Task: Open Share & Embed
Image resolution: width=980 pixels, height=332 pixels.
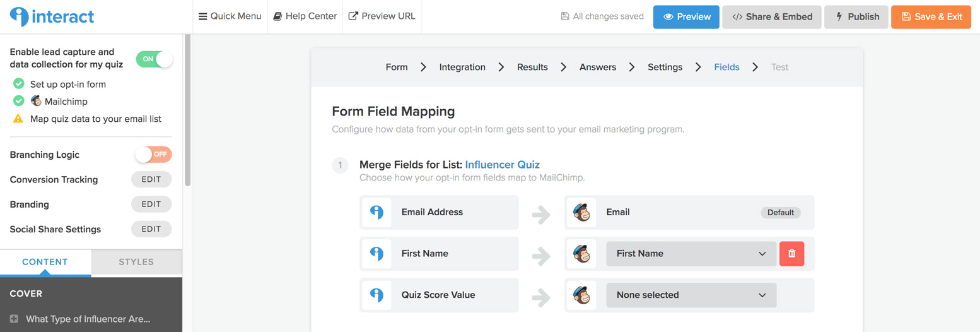Action: pyautogui.click(x=772, y=17)
